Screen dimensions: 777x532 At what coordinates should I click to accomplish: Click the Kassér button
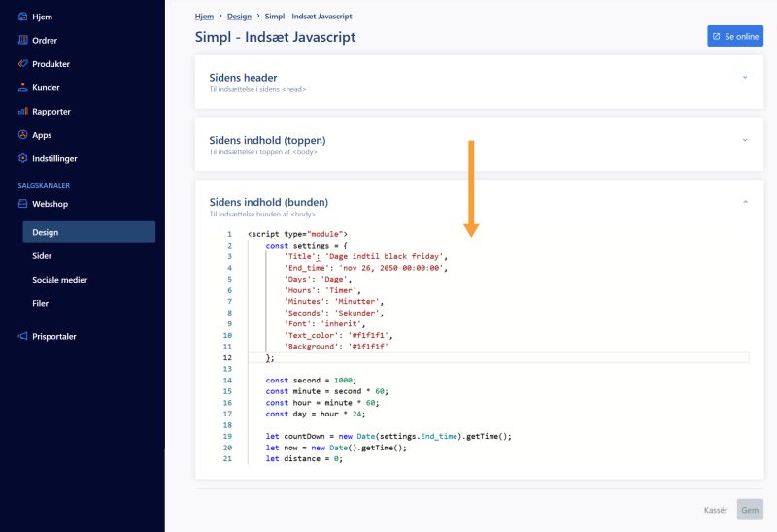716,510
